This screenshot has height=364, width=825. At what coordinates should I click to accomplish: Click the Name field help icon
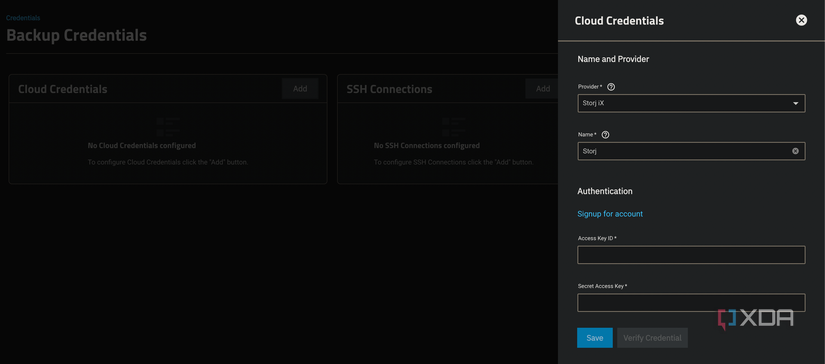coord(605,135)
